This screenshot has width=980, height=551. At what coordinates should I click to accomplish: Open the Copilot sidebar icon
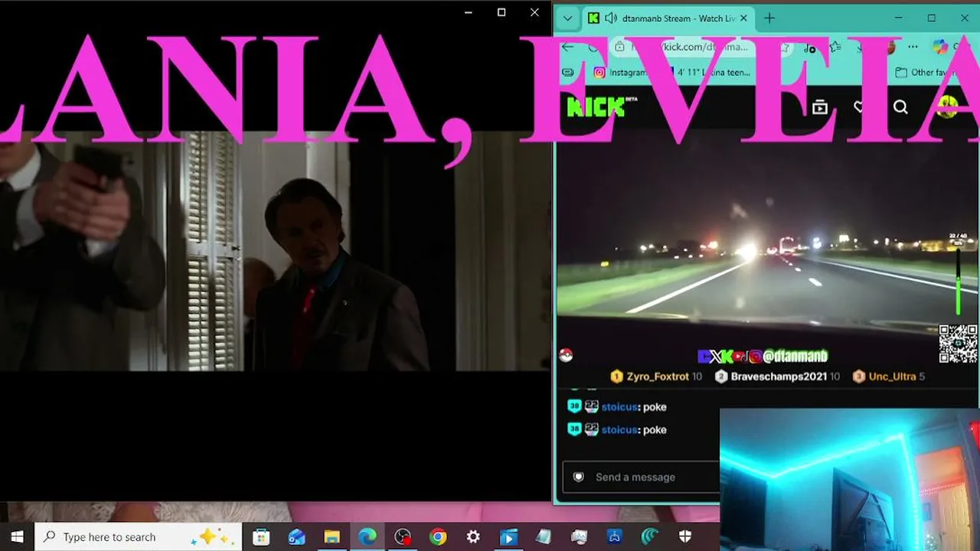(x=941, y=47)
